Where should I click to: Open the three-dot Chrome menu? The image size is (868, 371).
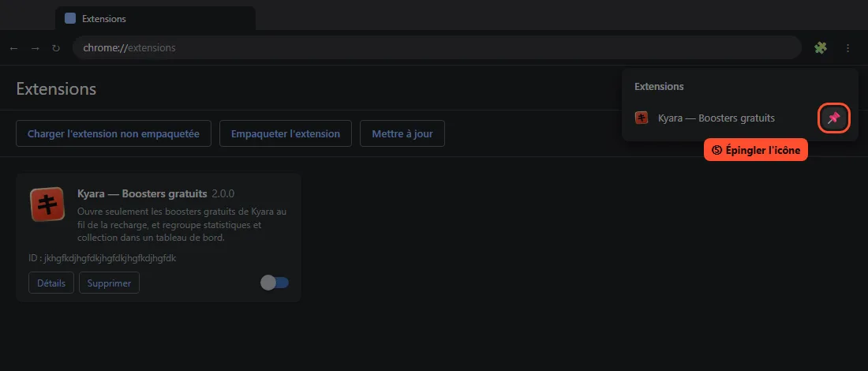(847, 48)
